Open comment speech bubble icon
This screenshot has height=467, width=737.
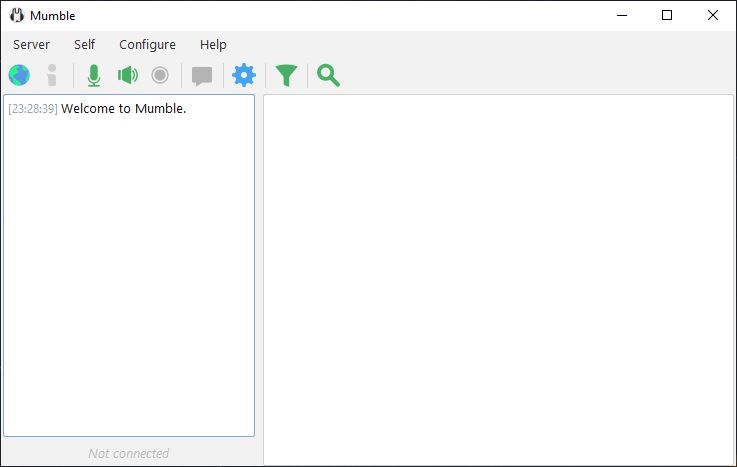coord(202,76)
